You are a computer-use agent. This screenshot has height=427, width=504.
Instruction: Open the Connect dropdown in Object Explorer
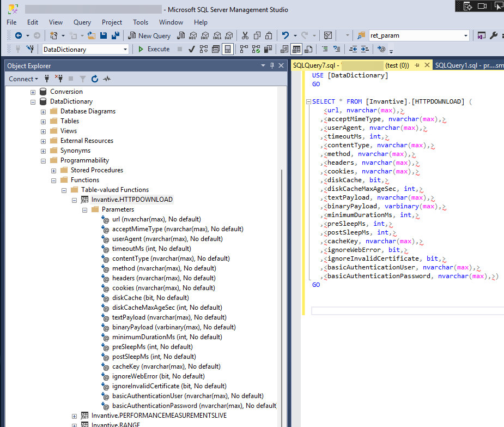[23, 79]
